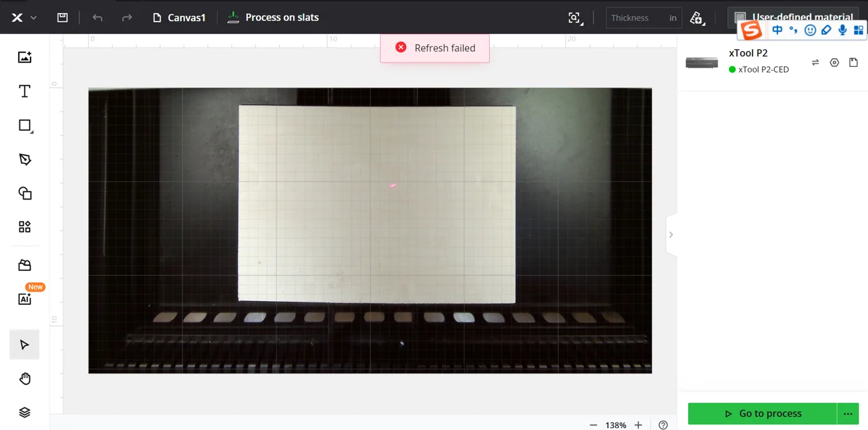This screenshot has width=868, height=430.
Task: Click the Sogou input method logo
Action: (x=752, y=30)
